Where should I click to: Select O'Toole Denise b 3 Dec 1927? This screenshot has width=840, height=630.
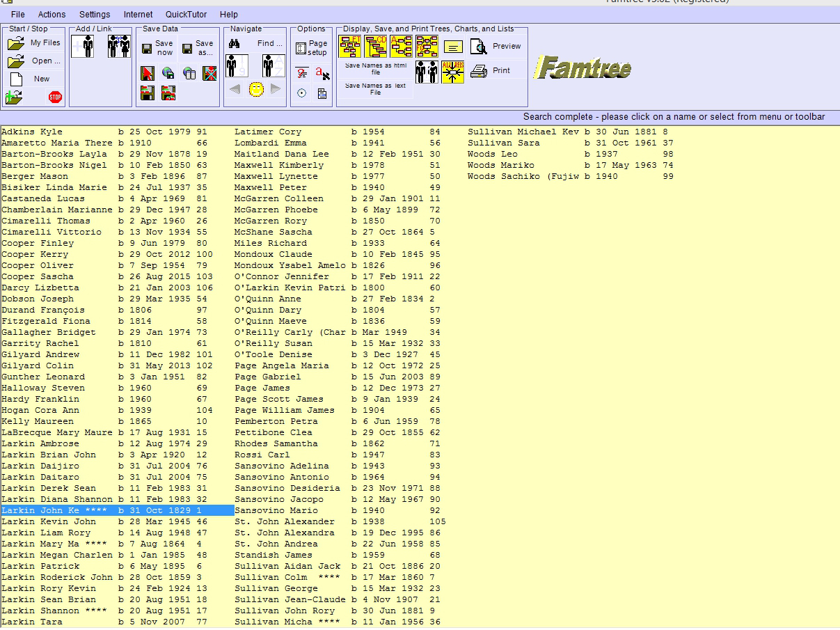pos(350,354)
